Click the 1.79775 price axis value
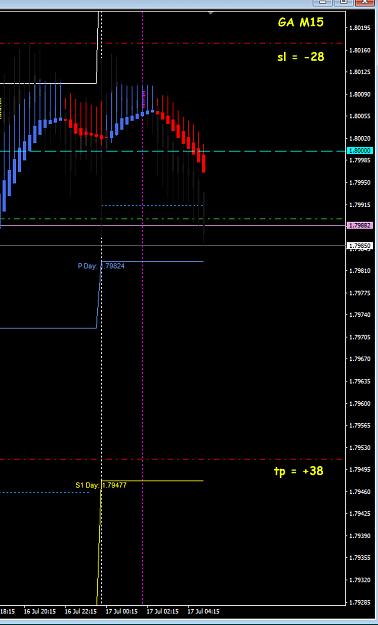The width and height of the screenshot is (378, 625). 360,293
